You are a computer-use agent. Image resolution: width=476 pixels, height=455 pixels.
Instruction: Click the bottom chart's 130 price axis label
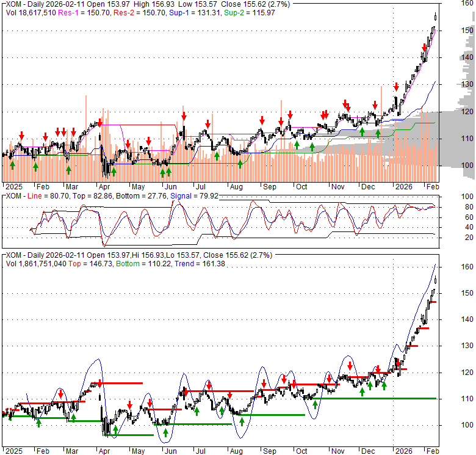[467, 346]
